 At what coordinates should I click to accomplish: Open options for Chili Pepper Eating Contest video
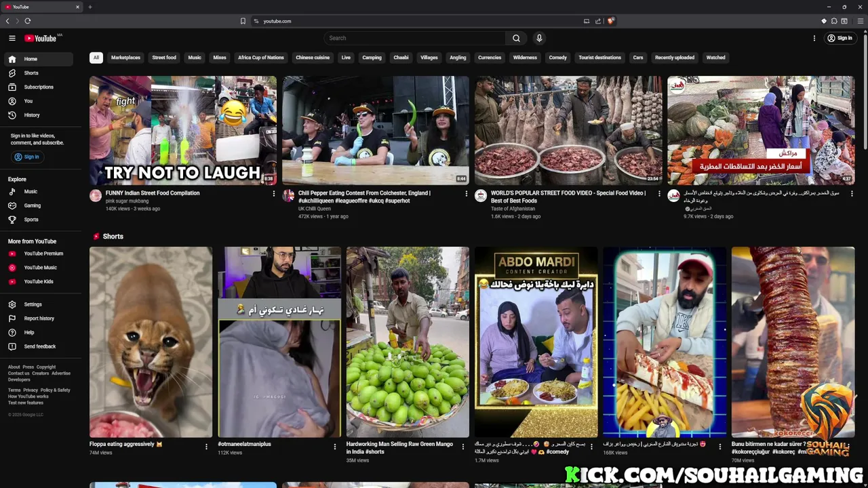467,194
